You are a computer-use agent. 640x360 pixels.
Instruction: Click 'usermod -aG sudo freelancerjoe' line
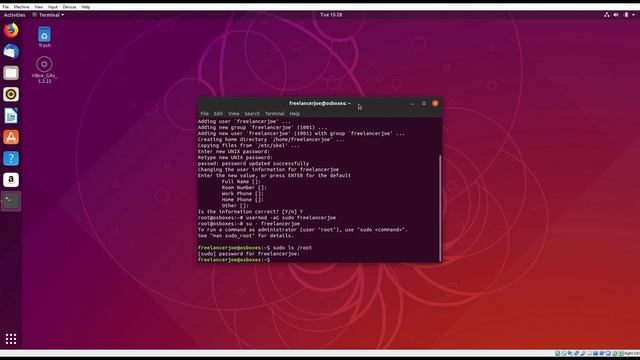[x=267, y=218]
